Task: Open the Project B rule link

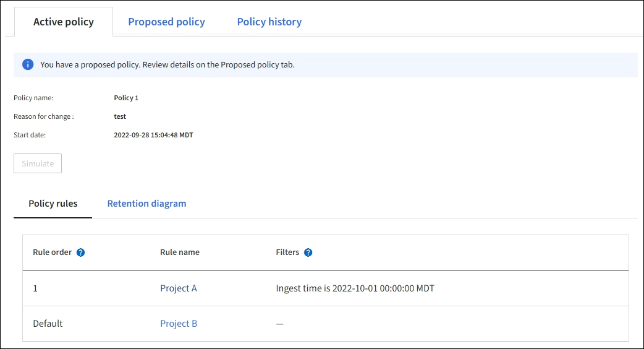Action: [179, 324]
